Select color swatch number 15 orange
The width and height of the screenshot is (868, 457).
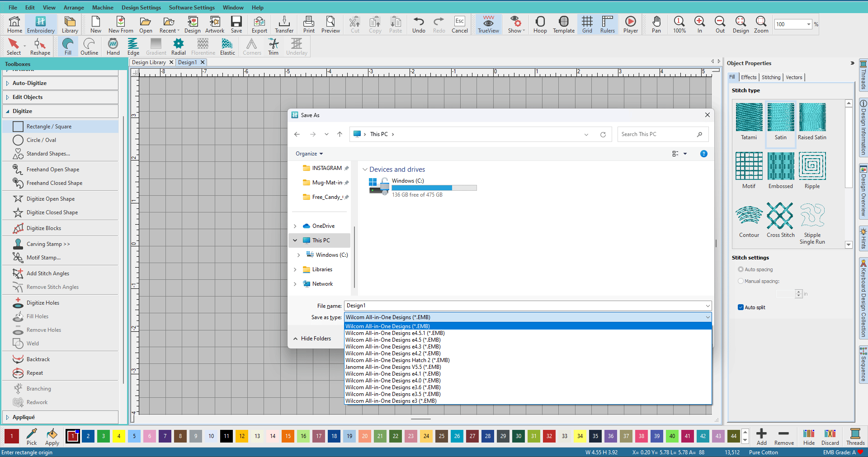288,436
